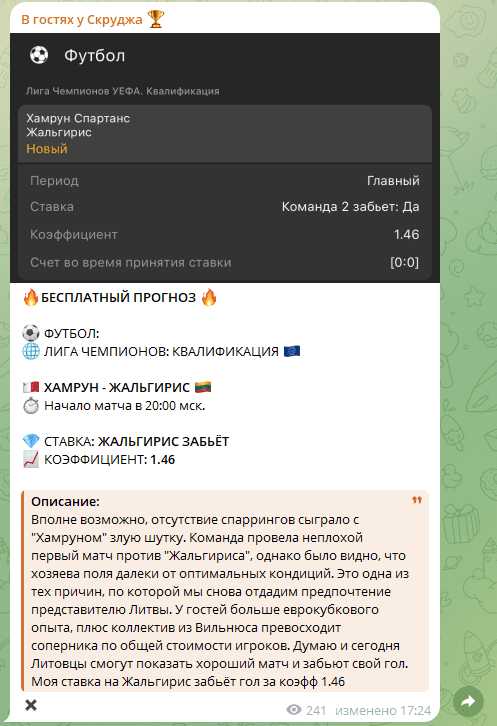Click the soccer ball emoji beside ФУТБОЛ:
The width and height of the screenshot is (497, 726).
click(x=31, y=333)
